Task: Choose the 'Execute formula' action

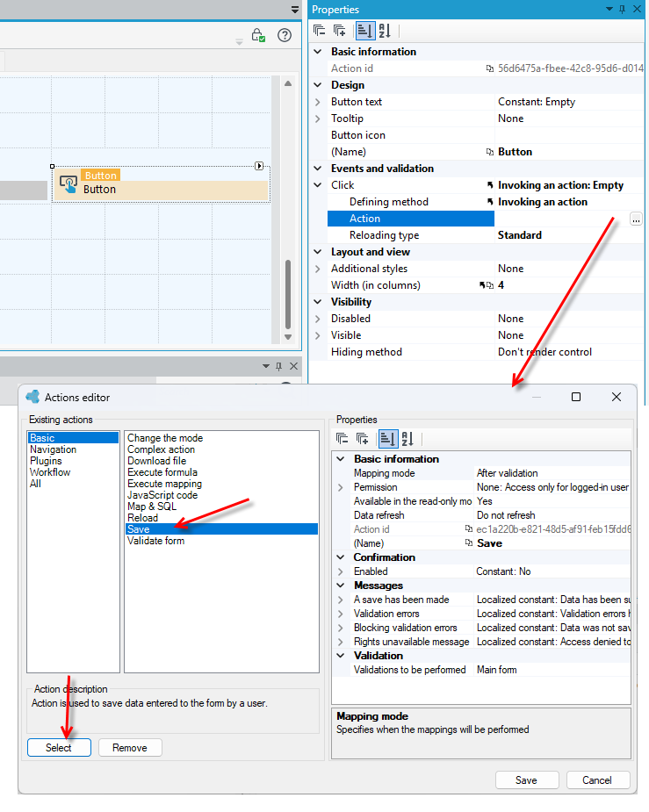Action: (221, 471)
